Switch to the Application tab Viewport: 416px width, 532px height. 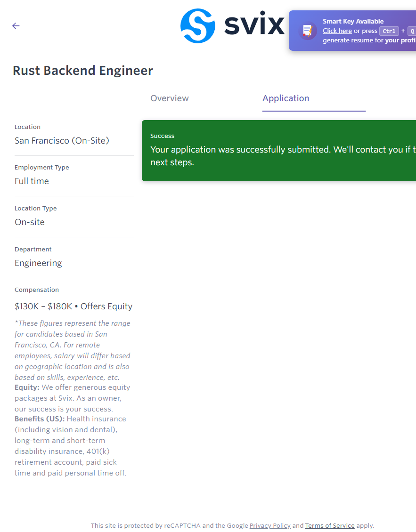[x=285, y=98]
